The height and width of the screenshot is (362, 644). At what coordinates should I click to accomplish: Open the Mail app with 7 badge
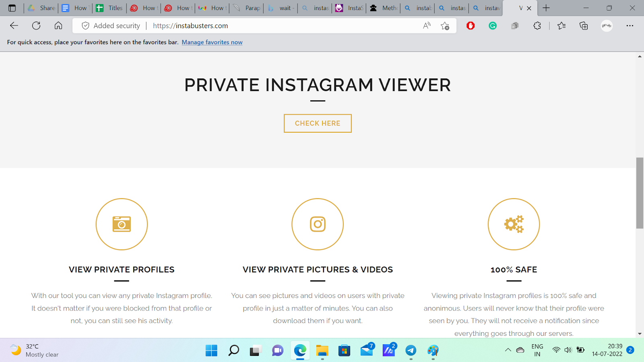367,350
